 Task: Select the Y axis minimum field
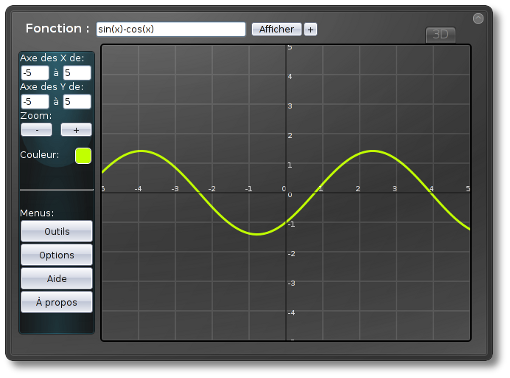(x=35, y=102)
